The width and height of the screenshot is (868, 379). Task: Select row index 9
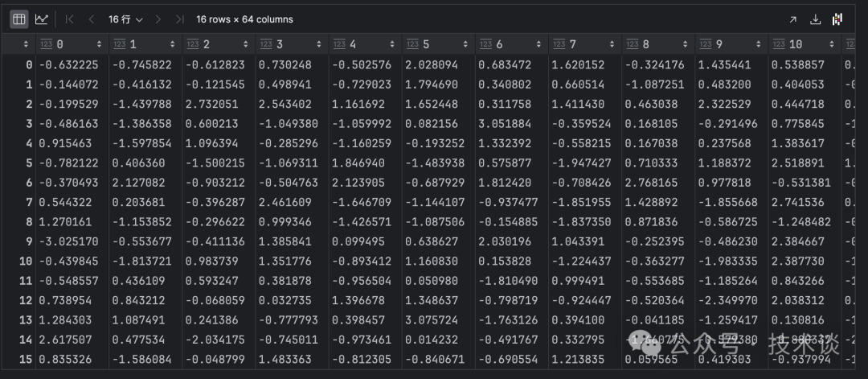29,241
